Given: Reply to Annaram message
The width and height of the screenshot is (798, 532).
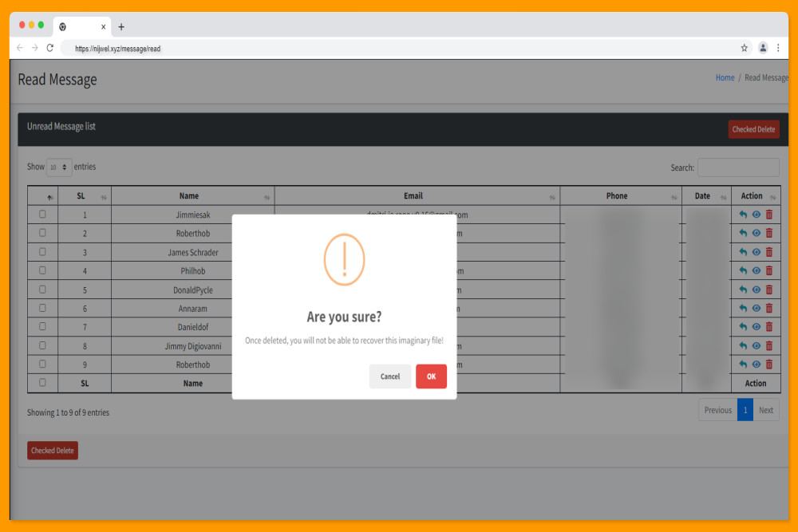Looking at the screenshot, I should [x=743, y=308].
